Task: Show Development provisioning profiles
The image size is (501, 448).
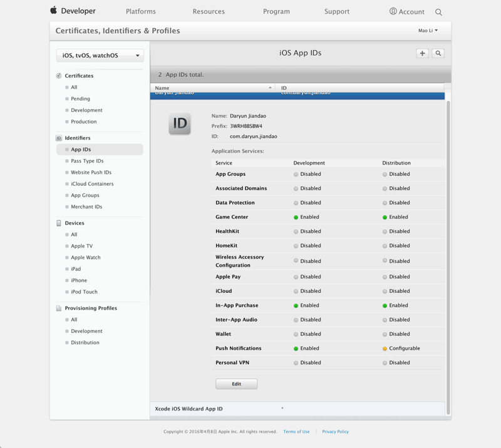Action: 86,331
